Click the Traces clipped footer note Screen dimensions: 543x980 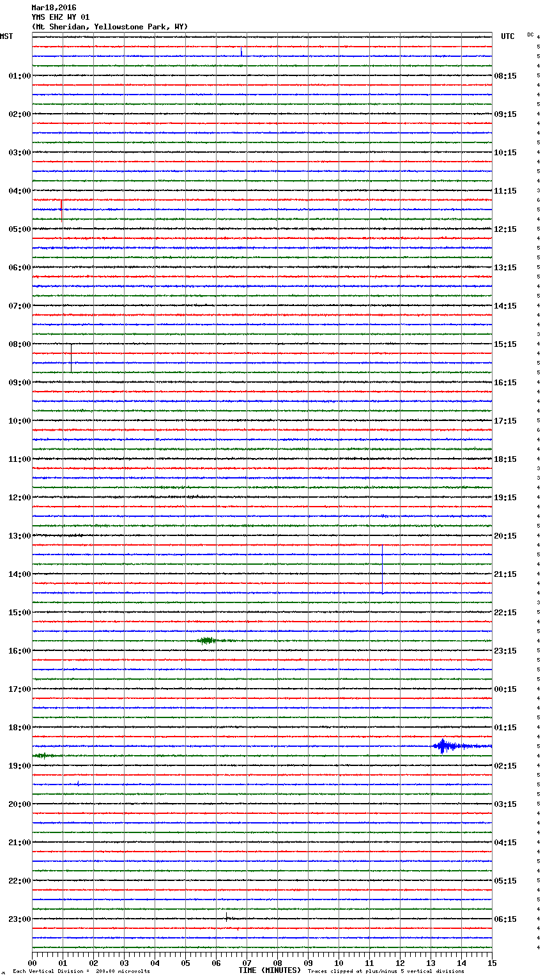[x=386, y=971]
